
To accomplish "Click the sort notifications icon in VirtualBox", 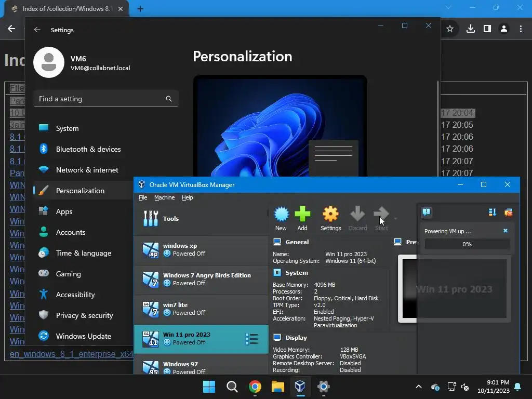I will 493,212.
